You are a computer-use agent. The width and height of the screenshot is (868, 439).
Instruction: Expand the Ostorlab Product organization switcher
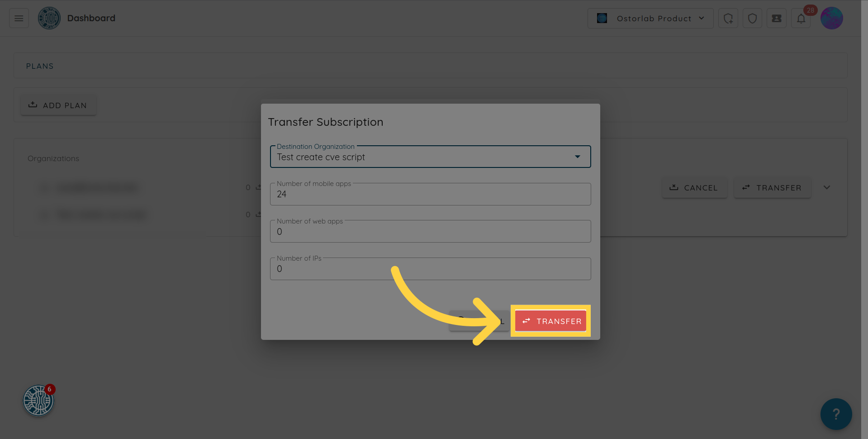point(650,19)
